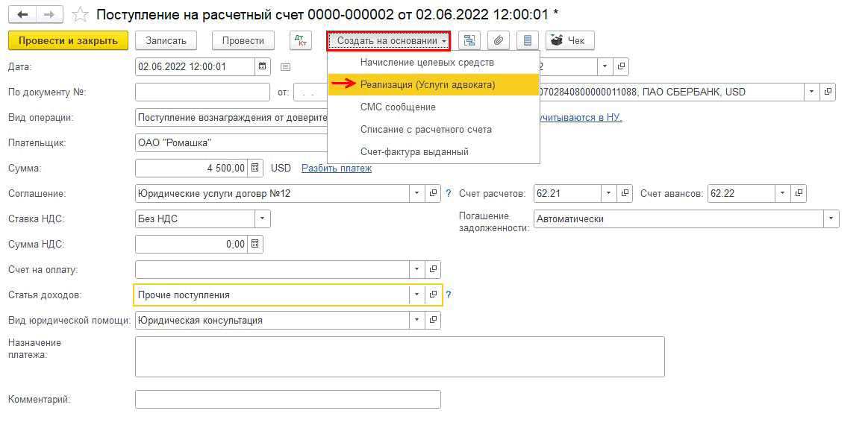Open calculator in the Сумма field
868x431 pixels.
pos(255,168)
